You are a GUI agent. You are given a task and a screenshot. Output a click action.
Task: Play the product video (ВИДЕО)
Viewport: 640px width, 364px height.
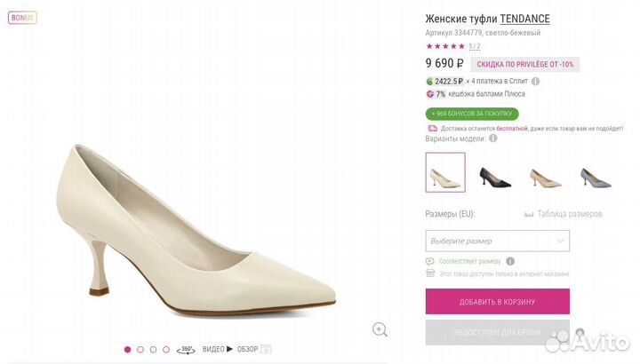pos(218,350)
